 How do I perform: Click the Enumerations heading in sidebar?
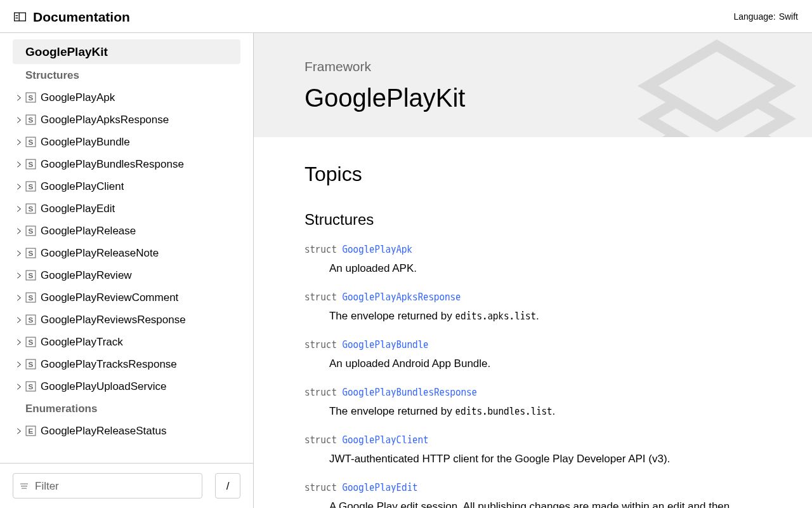[62, 409]
